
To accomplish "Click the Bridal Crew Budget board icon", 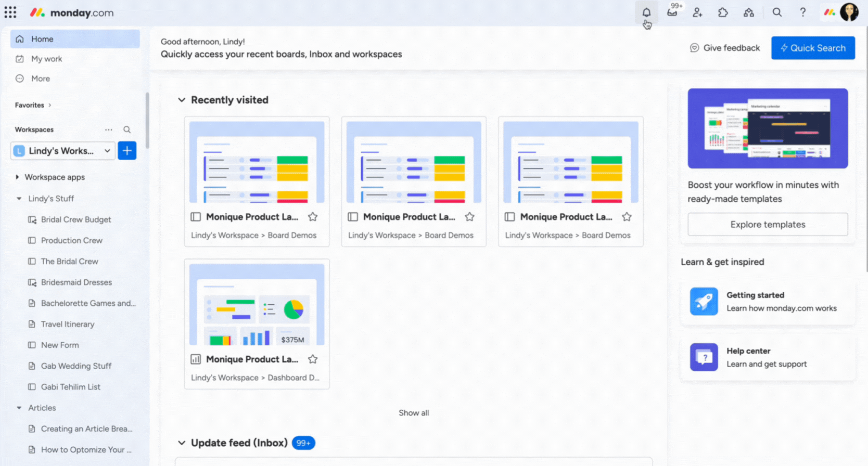I will tap(32, 219).
